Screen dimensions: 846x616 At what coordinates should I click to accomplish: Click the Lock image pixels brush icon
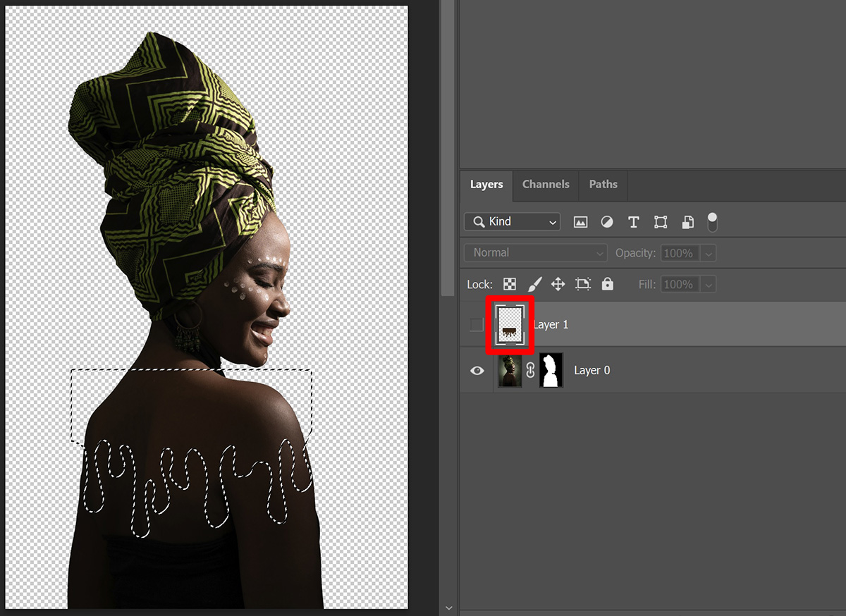(534, 283)
